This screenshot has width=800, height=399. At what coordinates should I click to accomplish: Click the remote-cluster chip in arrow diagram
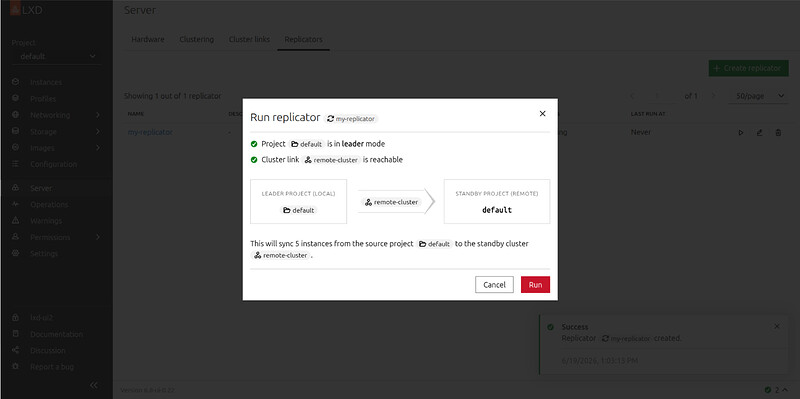click(391, 202)
